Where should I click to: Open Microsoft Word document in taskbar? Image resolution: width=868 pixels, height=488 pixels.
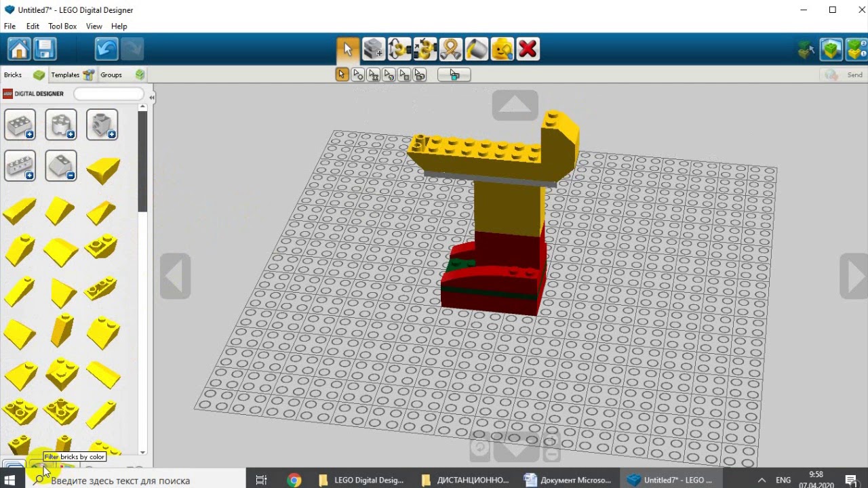point(568,480)
